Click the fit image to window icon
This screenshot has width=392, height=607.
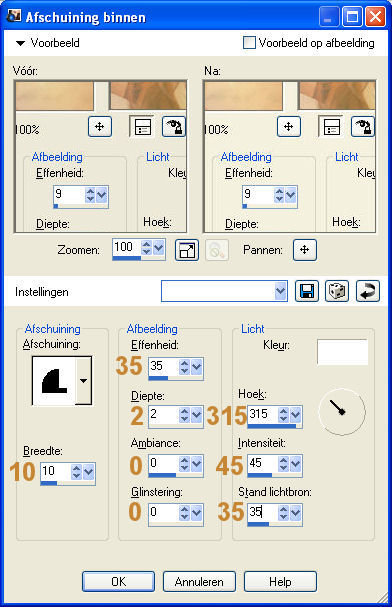(187, 250)
